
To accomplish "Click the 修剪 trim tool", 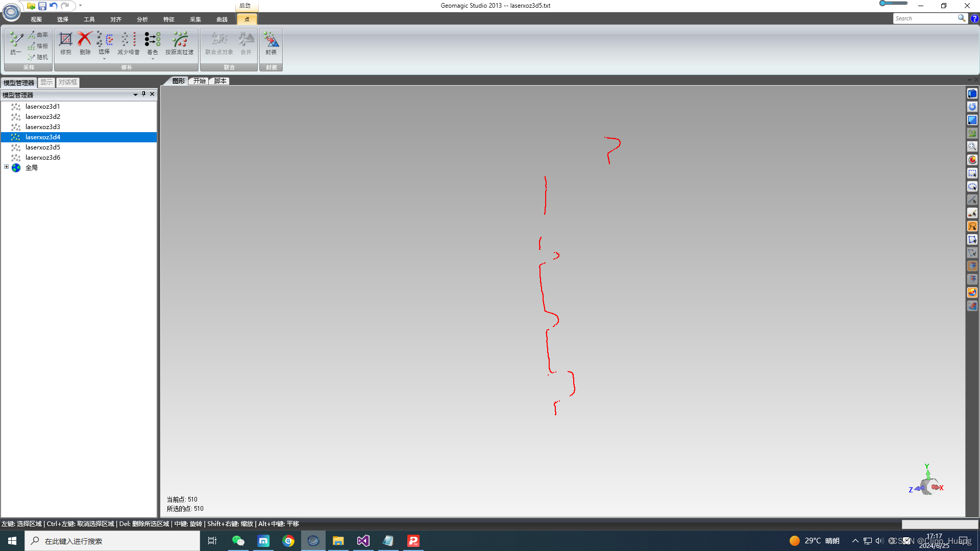I will [x=65, y=43].
